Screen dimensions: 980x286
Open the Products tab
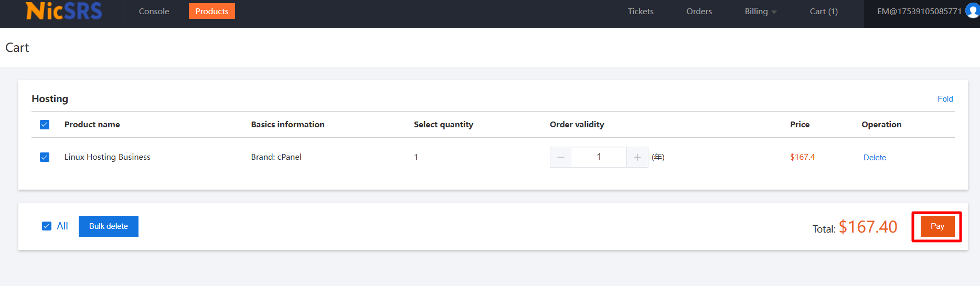212,11
